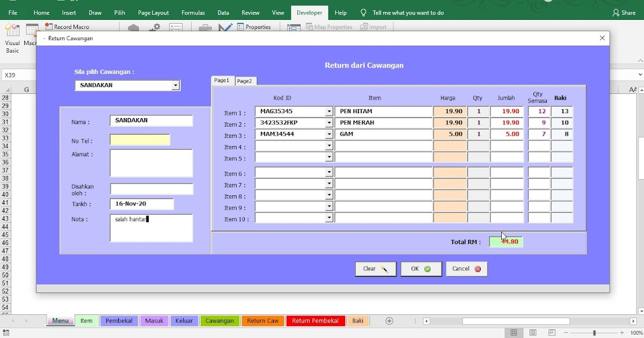The height and width of the screenshot is (338, 644).
Task: Switch to Page2 tab in form
Action: 245,81
